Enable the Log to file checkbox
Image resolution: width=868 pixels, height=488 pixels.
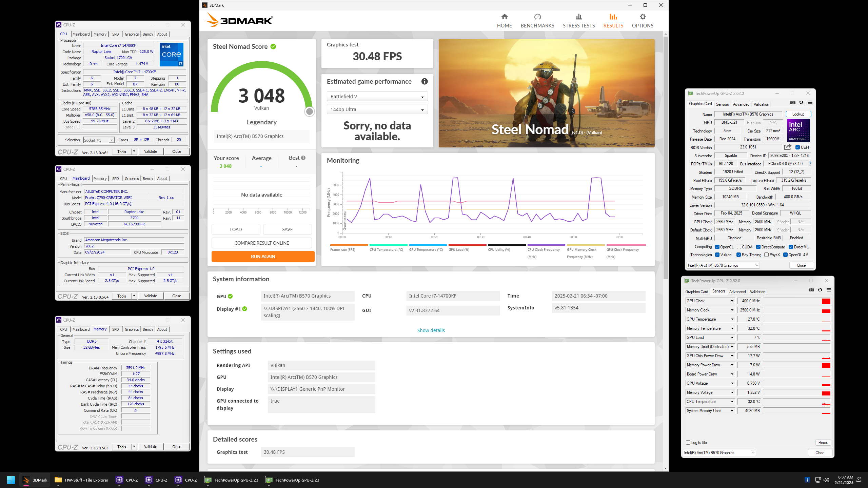tap(688, 443)
